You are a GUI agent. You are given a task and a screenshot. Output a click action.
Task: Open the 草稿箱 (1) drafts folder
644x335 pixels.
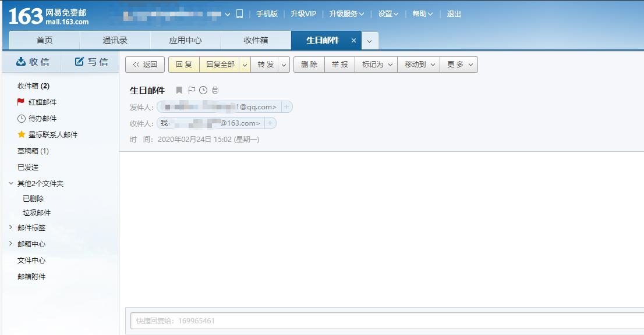[x=33, y=151]
